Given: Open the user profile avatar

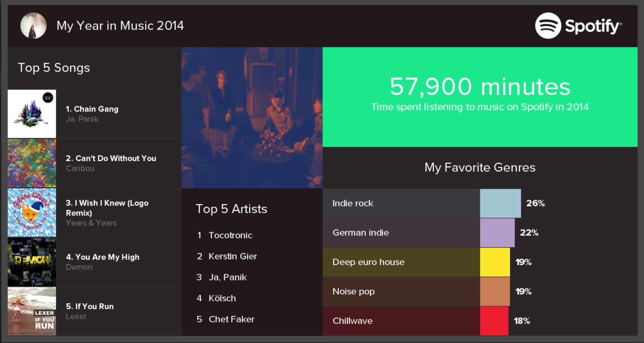Looking at the screenshot, I should pos(33,26).
